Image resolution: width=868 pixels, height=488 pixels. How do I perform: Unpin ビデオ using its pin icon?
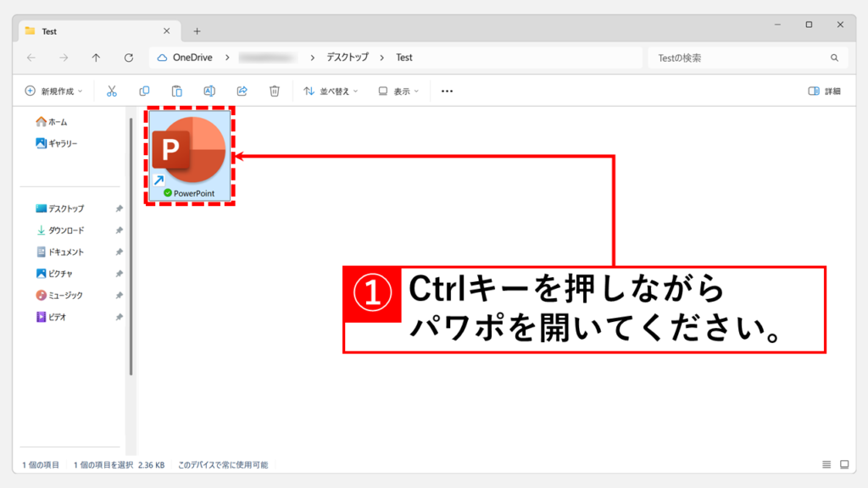pos(119,317)
